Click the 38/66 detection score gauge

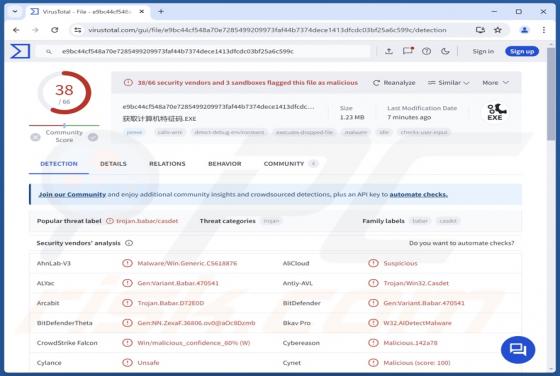(x=64, y=93)
